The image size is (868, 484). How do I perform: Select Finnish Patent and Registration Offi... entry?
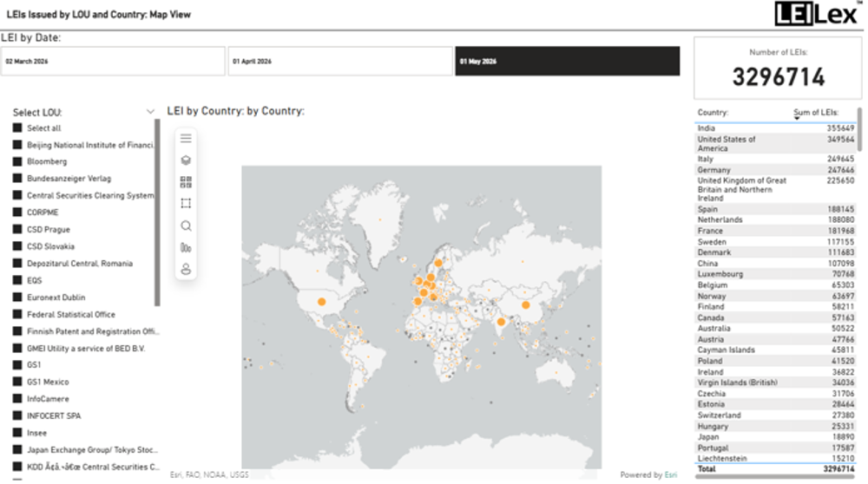(93, 332)
